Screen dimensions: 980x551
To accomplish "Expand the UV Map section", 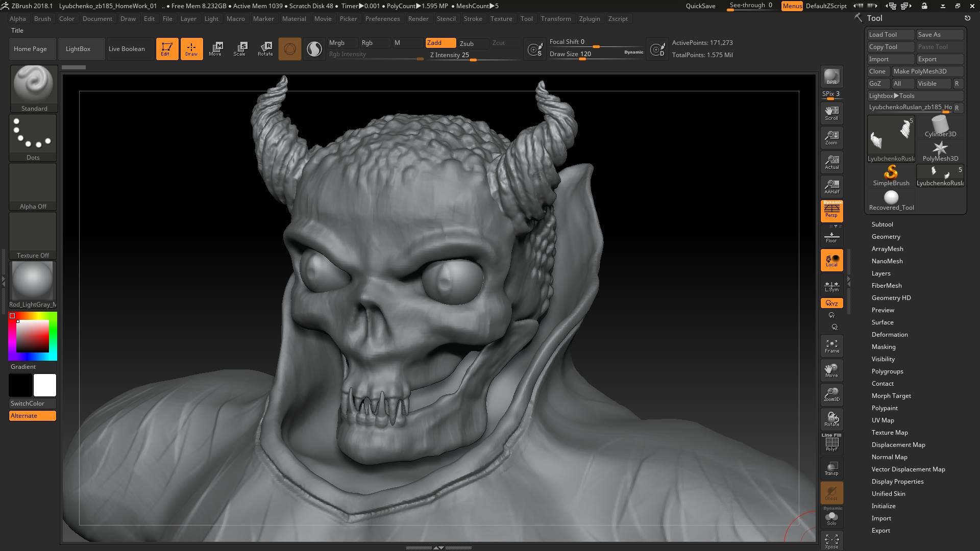I will [x=883, y=420].
